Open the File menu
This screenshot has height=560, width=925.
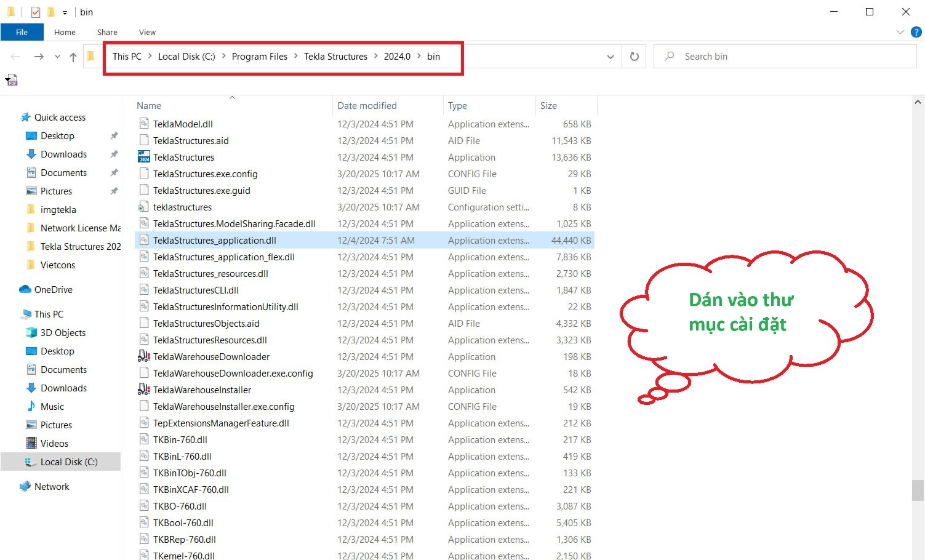tap(22, 32)
